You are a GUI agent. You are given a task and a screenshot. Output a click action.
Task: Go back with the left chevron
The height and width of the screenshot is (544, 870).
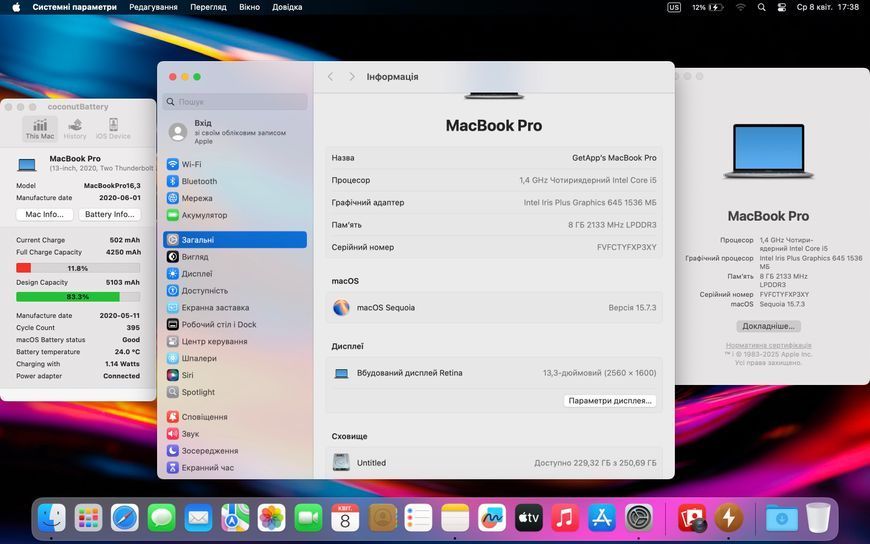click(331, 77)
